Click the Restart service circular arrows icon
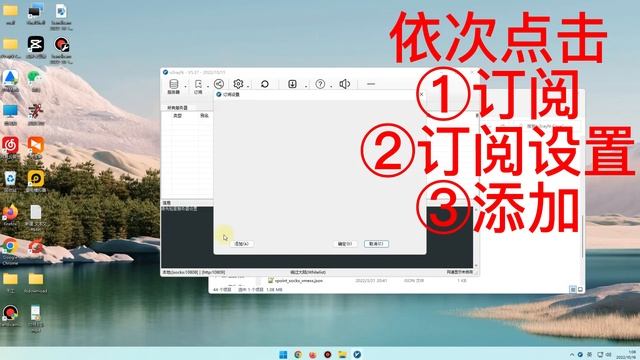The image size is (640, 360). tap(264, 84)
